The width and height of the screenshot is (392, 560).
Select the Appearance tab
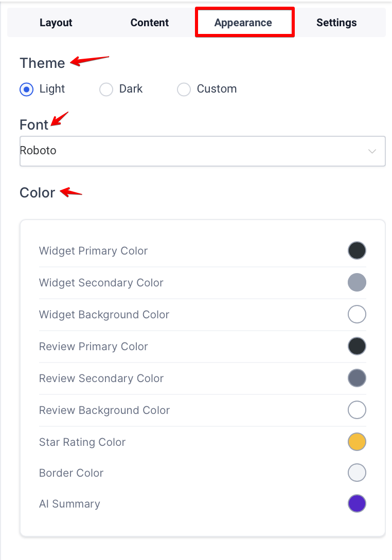coord(243,23)
